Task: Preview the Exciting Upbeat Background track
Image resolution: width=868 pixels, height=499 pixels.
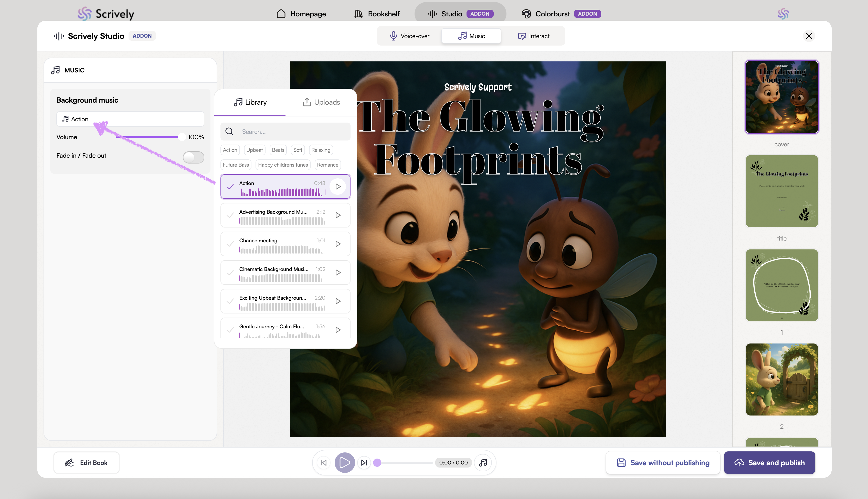Action: pos(338,301)
